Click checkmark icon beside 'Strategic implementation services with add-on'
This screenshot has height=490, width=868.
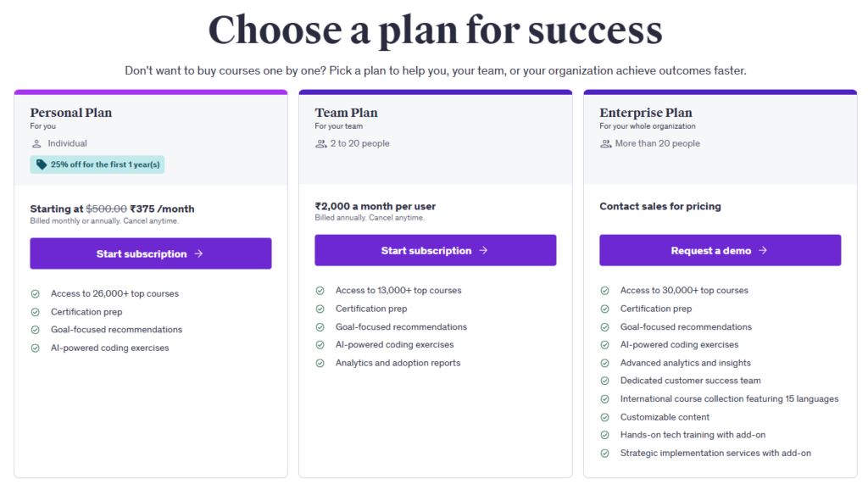pos(605,454)
